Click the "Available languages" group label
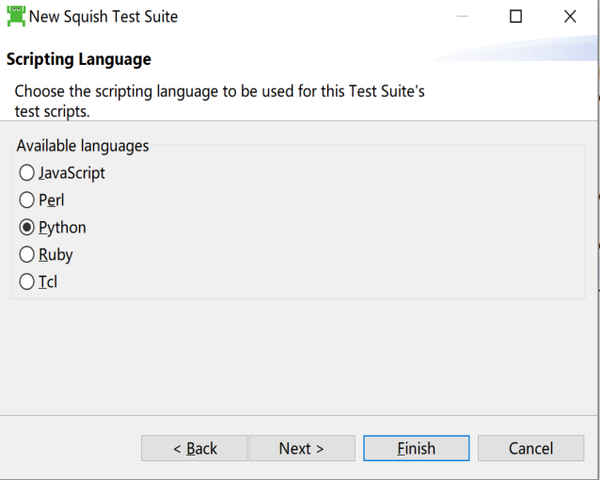The width and height of the screenshot is (600, 480). click(83, 146)
